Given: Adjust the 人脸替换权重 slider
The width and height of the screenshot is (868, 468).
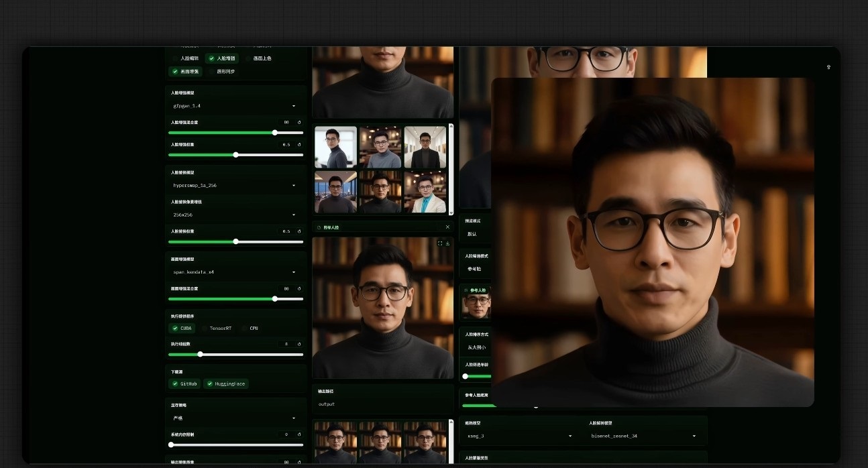Looking at the screenshot, I should pos(235,241).
